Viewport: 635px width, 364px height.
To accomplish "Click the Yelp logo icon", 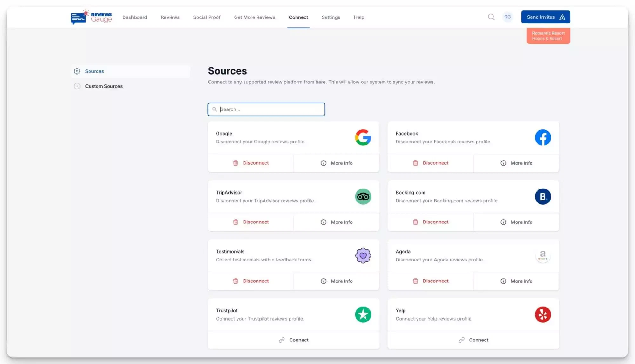I will [x=543, y=314].
